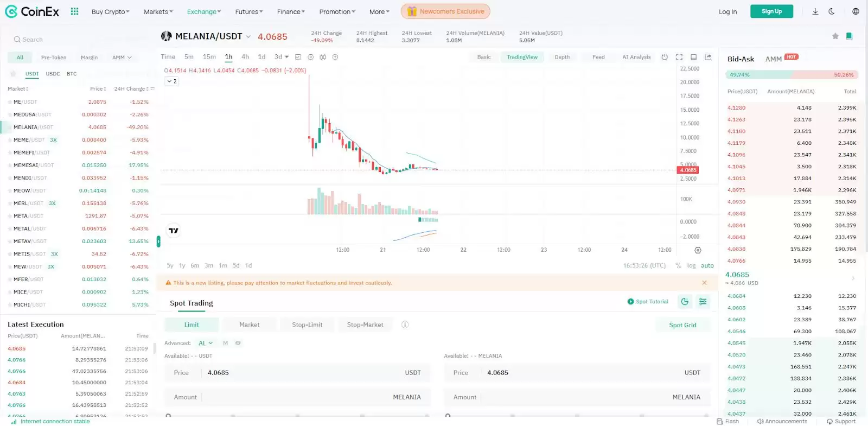
Task: Select the Market order tab
Action: tap(249, 325)
